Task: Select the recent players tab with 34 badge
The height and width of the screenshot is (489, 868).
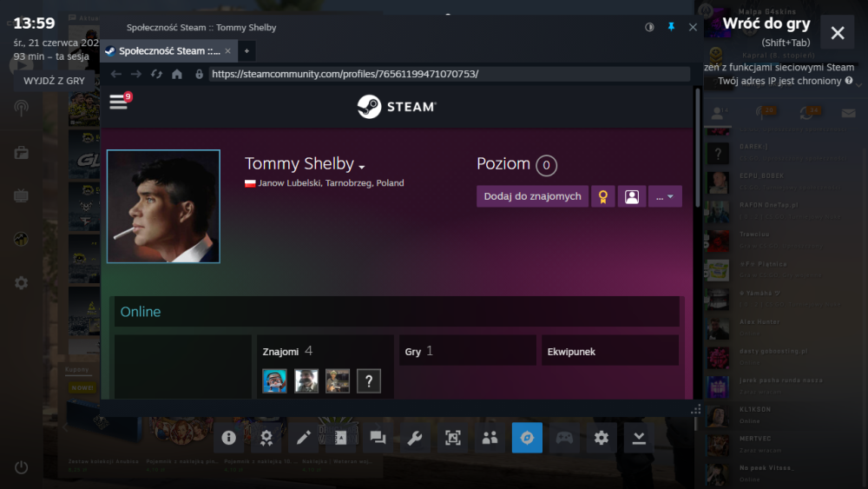Action: pos(809,113)
